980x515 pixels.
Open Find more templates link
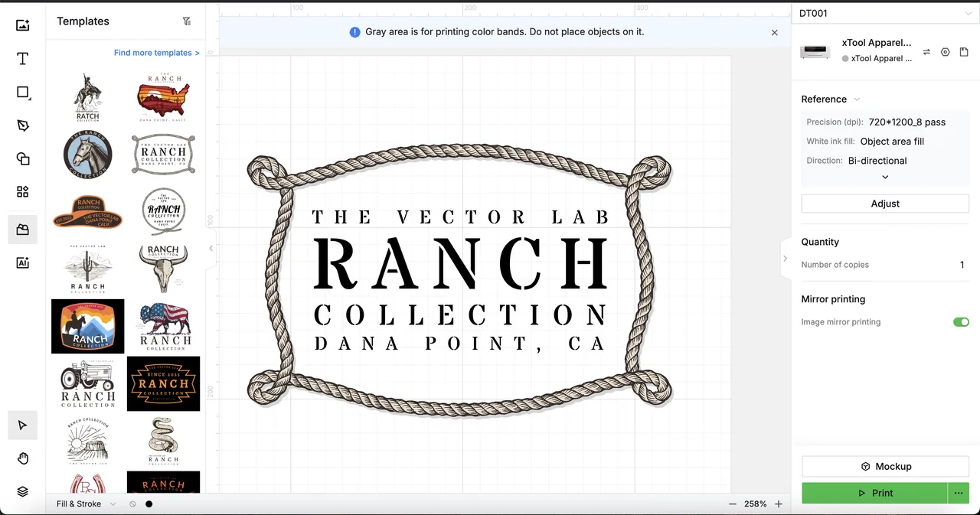click(156, 53)
